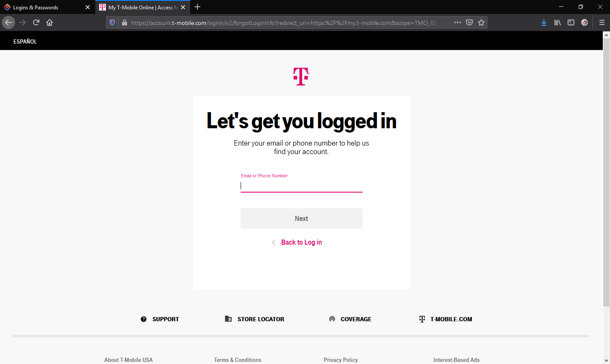This screenshot has width=610, height=364.
Task: Click the Next button
Action: click(x=302, y=218)
